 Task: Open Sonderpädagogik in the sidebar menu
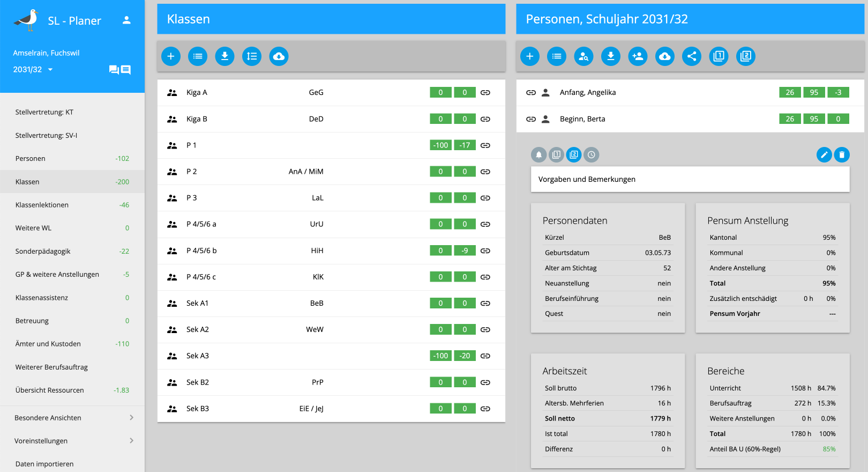point(43,251)
